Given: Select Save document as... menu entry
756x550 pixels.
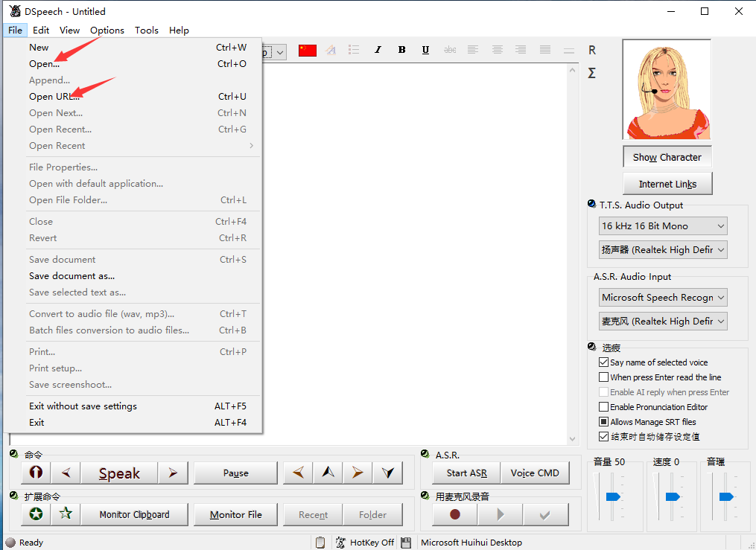Looking at the screenshot, I should tap(72, 276).
